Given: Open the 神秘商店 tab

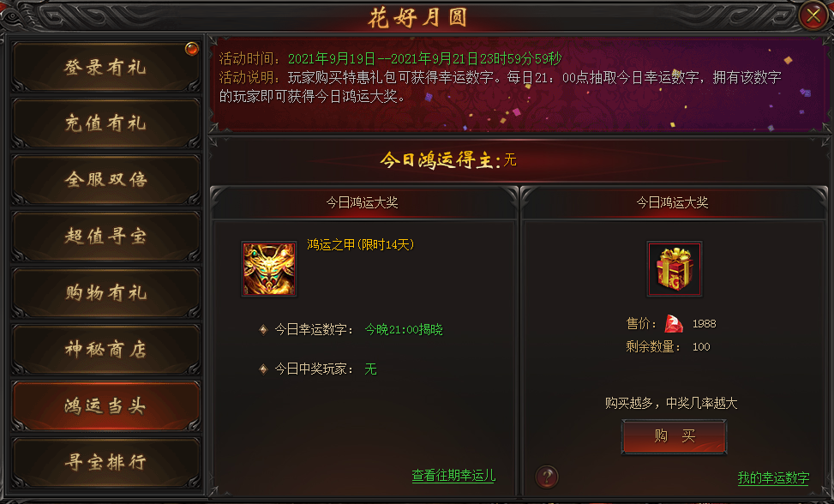Looking at the screenshot, I should [105, 350].
